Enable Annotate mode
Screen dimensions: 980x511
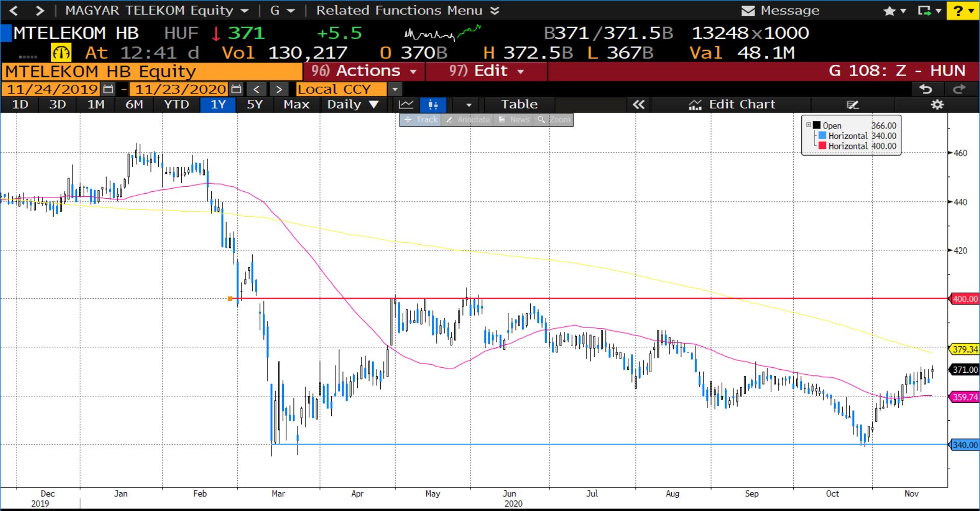[468, 120]
